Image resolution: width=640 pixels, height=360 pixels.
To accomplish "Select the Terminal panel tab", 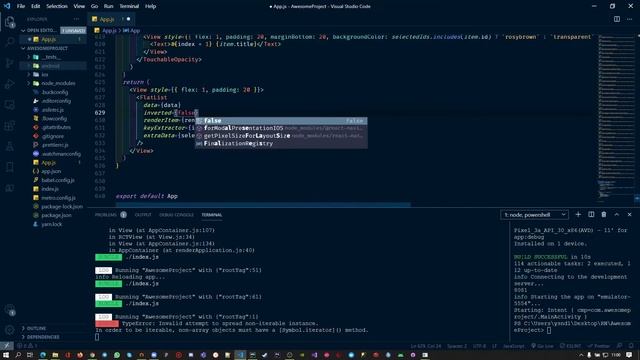I will (211, 215).
